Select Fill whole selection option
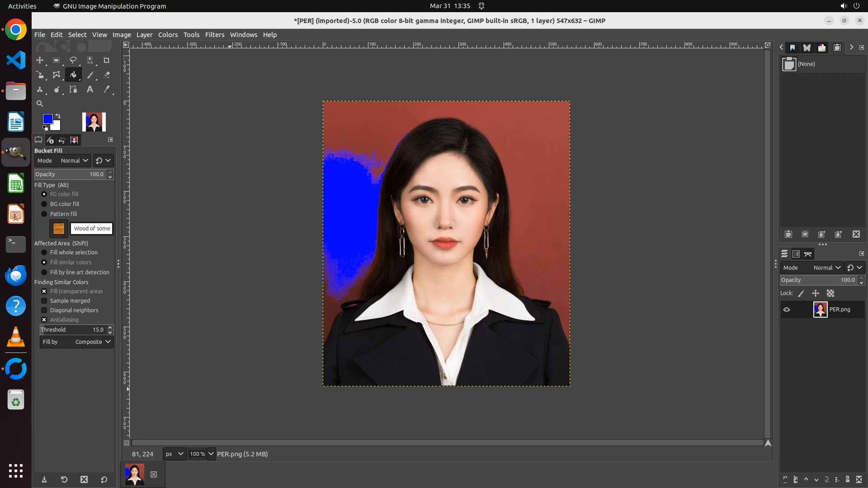 click(x=44, y=253)
